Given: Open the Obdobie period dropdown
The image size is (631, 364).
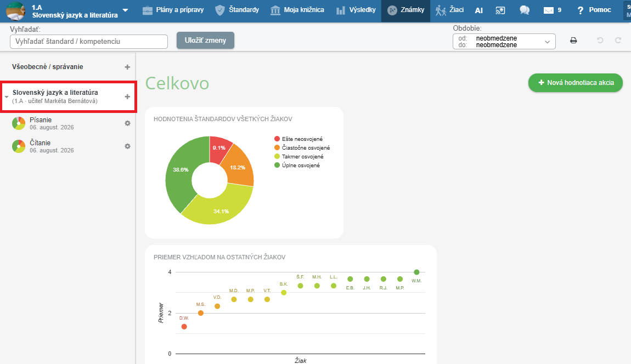Looking at the screenshot, I should 504,42.
